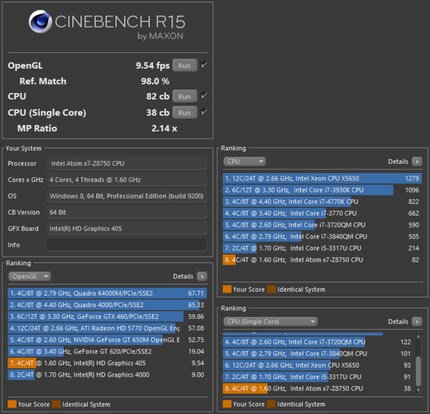Select the Xeon X5650 entry in CPU ranking

coord(322,178)
